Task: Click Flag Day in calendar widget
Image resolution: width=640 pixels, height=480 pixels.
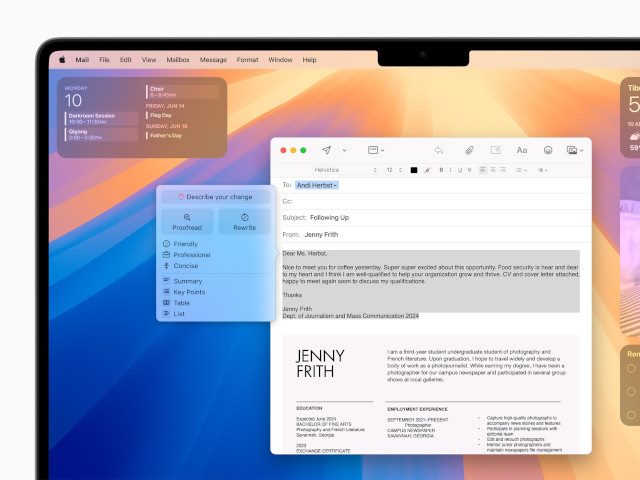Action: (161, 116)
